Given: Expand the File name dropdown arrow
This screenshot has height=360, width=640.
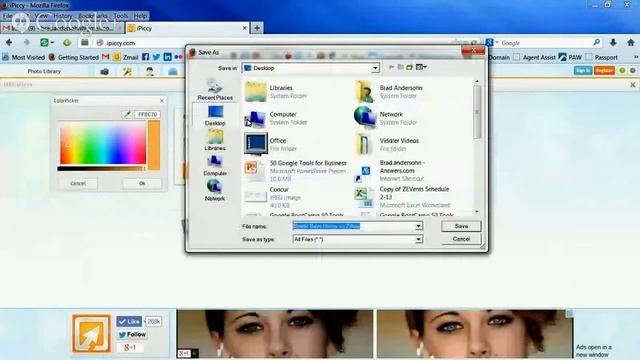Looking at the screenshot, I should tap(418, 226).
